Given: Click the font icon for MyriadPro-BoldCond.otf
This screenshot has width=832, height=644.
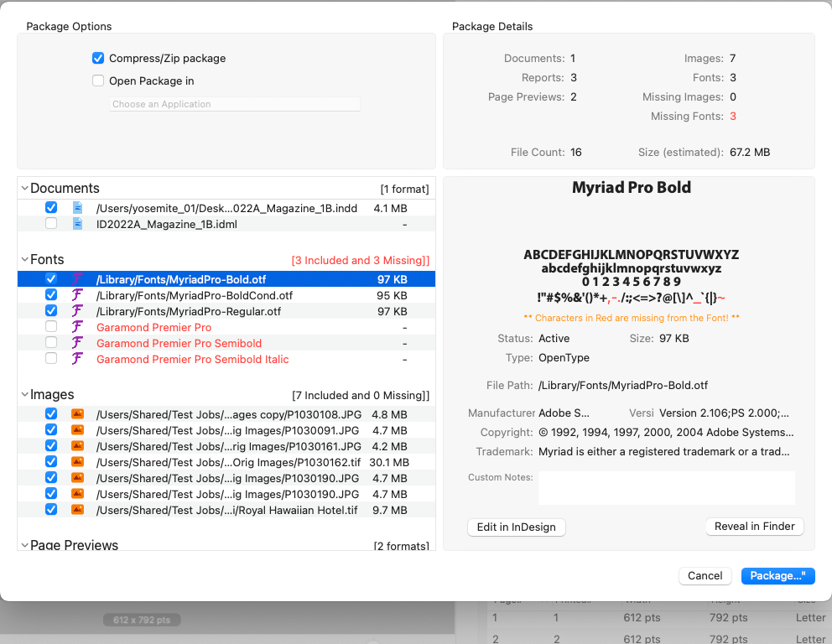Looking at the screenshot, I should [x=77, y=295].
